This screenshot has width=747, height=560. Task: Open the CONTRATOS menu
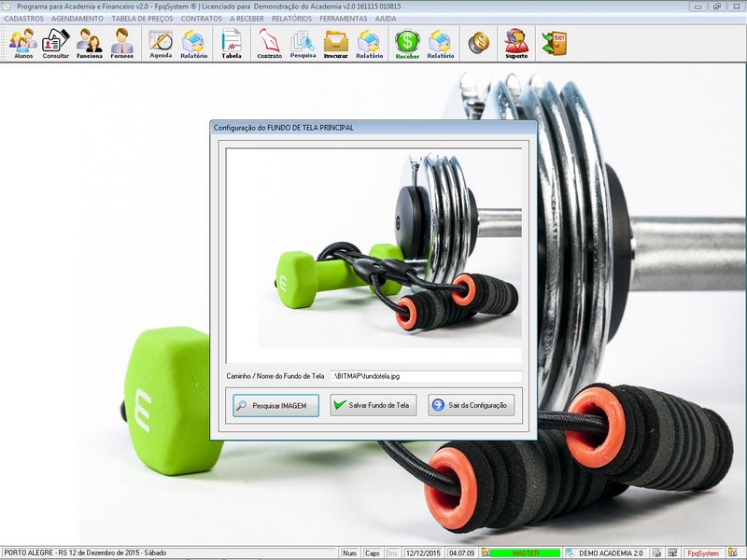pos(201,19)
